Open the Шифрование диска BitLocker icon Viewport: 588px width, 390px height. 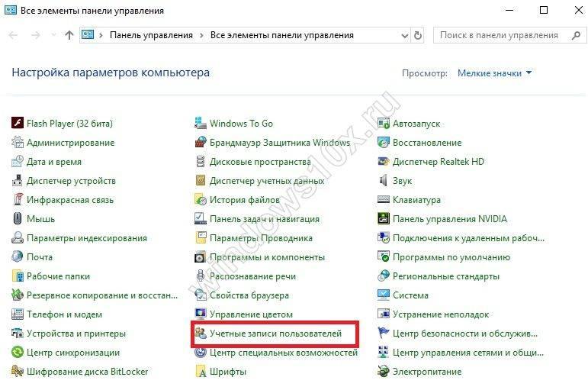coord(18,372)
